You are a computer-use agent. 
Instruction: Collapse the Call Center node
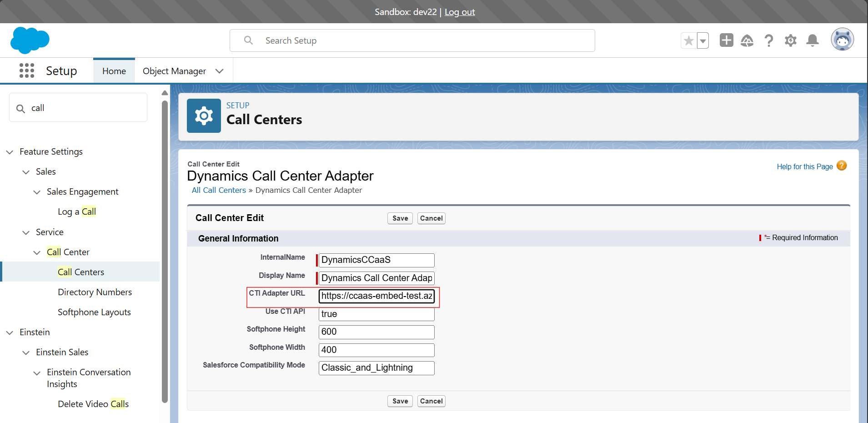pyautogui.click(x=37, y=252)
